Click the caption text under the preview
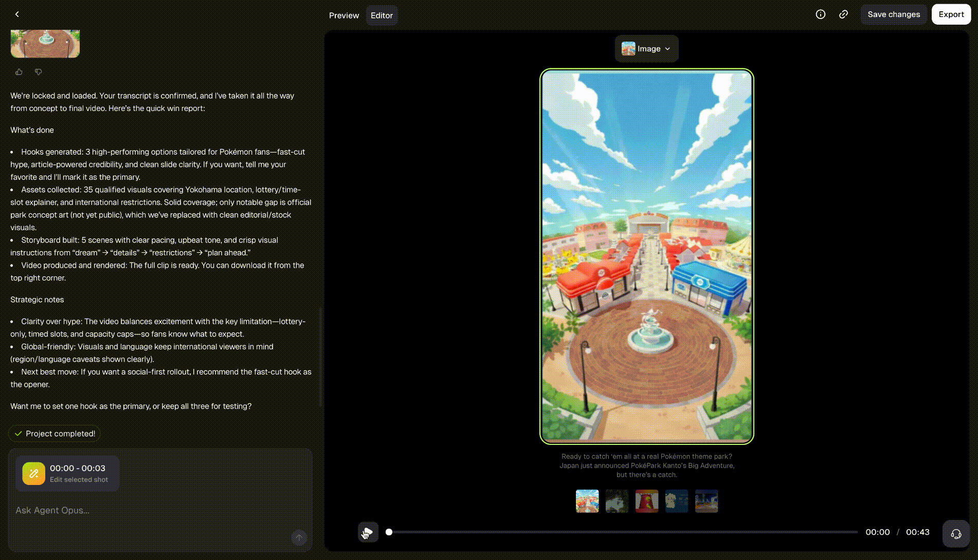Screen dimensions: 978x560 point(647,465)
